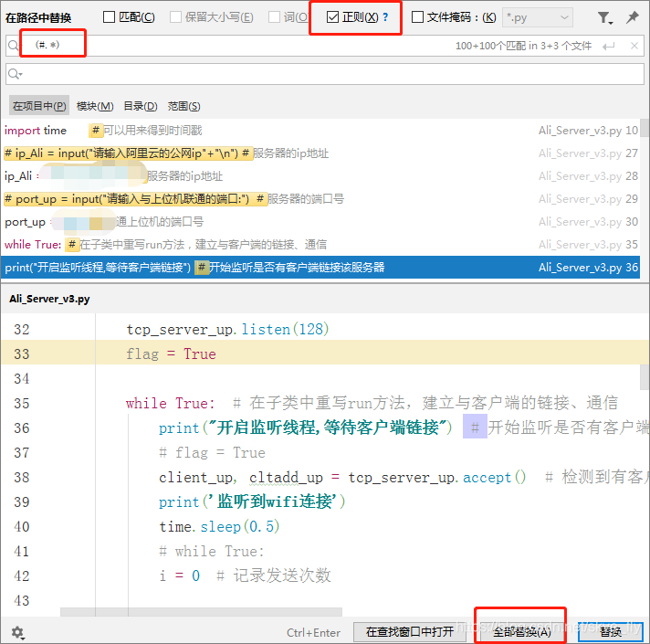Click line number 33 in preview gutter

(22, 354)
